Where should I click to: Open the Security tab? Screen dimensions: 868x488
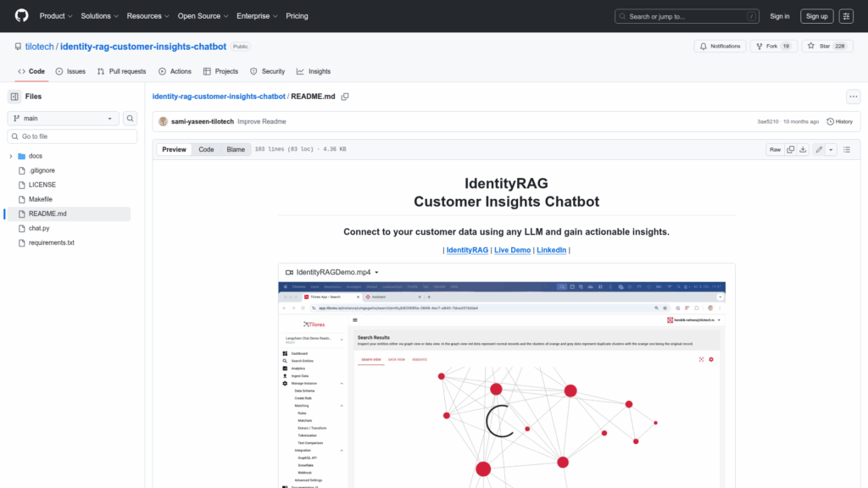(267, 71)
